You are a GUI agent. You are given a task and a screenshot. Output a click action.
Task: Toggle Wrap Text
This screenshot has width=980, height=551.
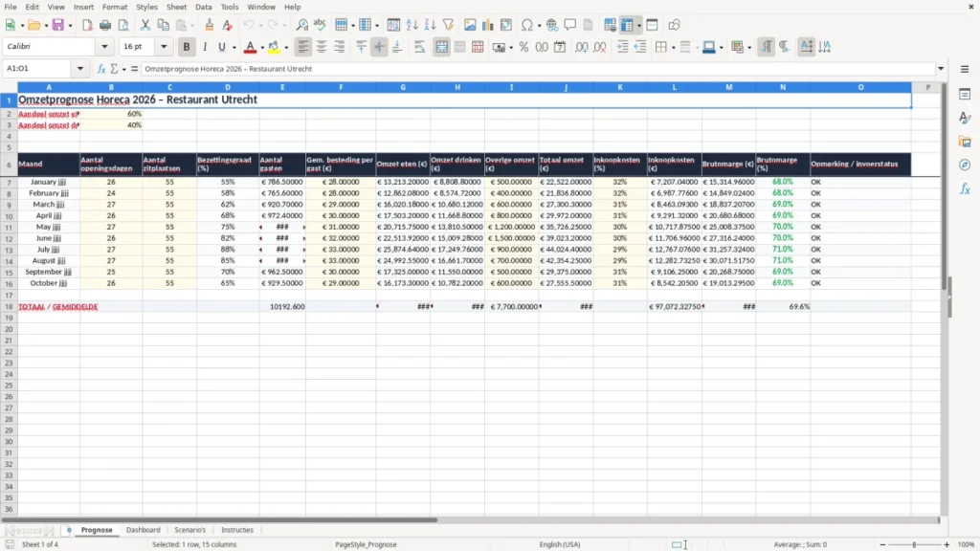(419, 47)
